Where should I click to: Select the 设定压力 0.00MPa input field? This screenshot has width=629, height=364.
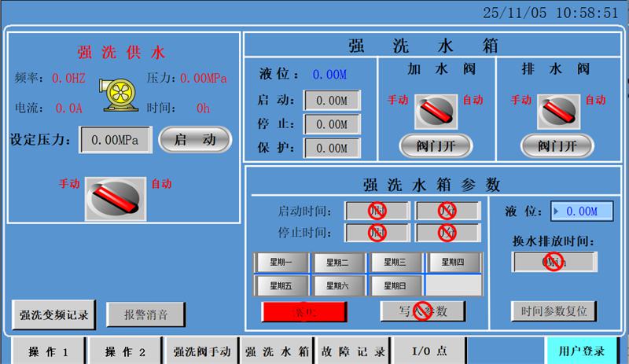coord(115,140)
